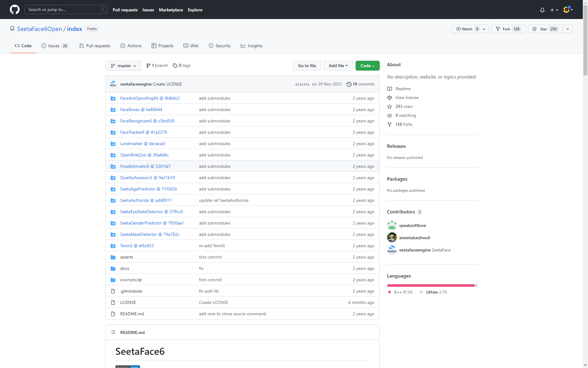
Task: Open the Add file dropdown
Action: pos(338,66)
